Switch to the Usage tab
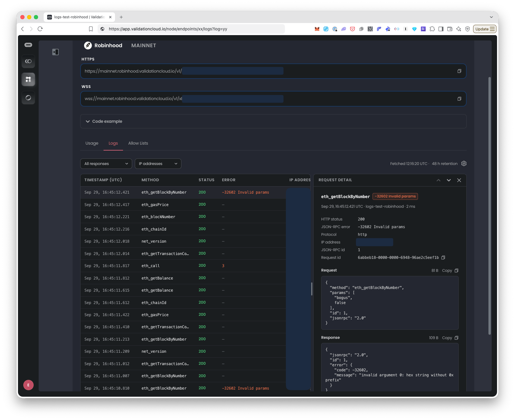Image resolution: width=515 pixels, height=420 pixels. pos(92,143)
